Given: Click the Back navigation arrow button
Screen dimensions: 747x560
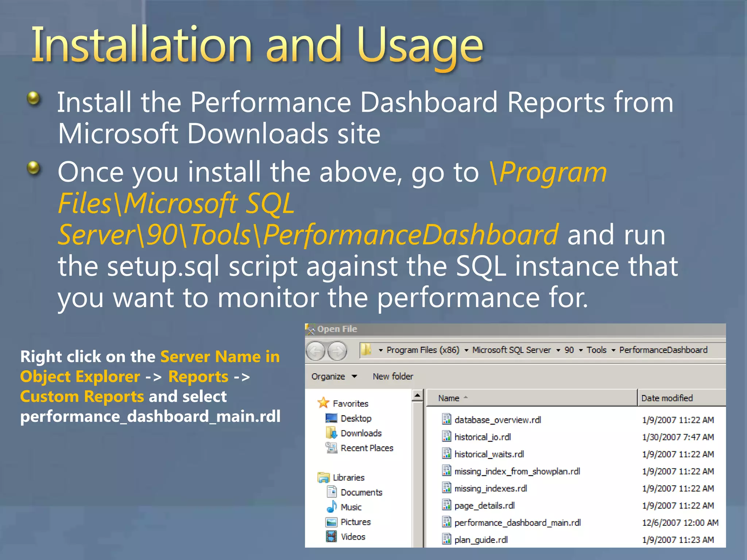Looking at the screenshot, I should tap(315, 351).
